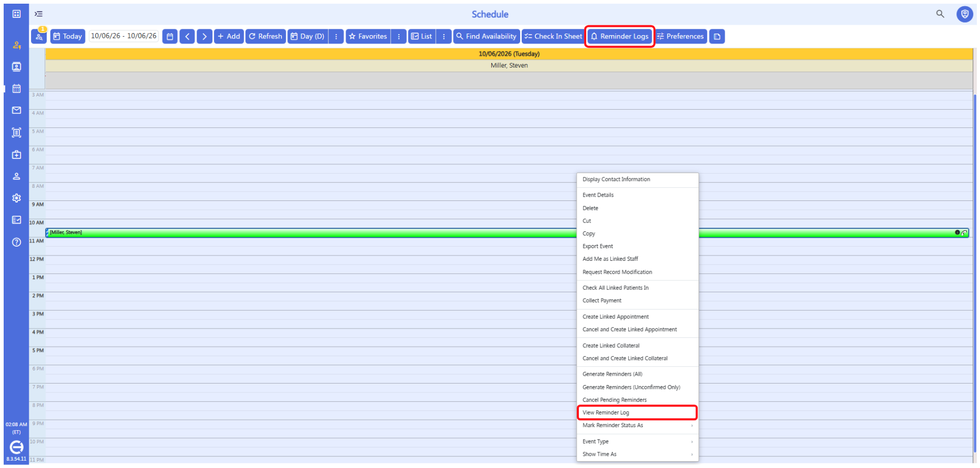980x468 pixels.
Task: Click the date range input field
Action: pyautogui.click(x=124, y=36)
